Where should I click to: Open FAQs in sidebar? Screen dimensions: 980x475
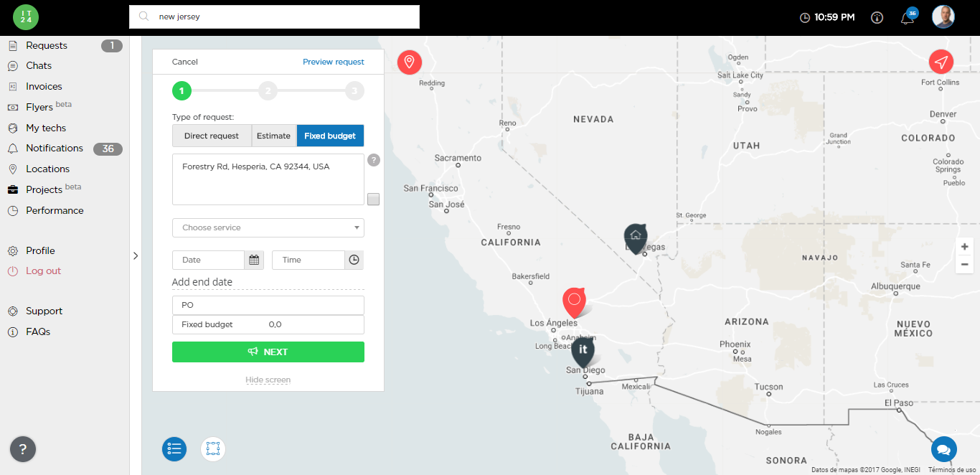[38, 331]
